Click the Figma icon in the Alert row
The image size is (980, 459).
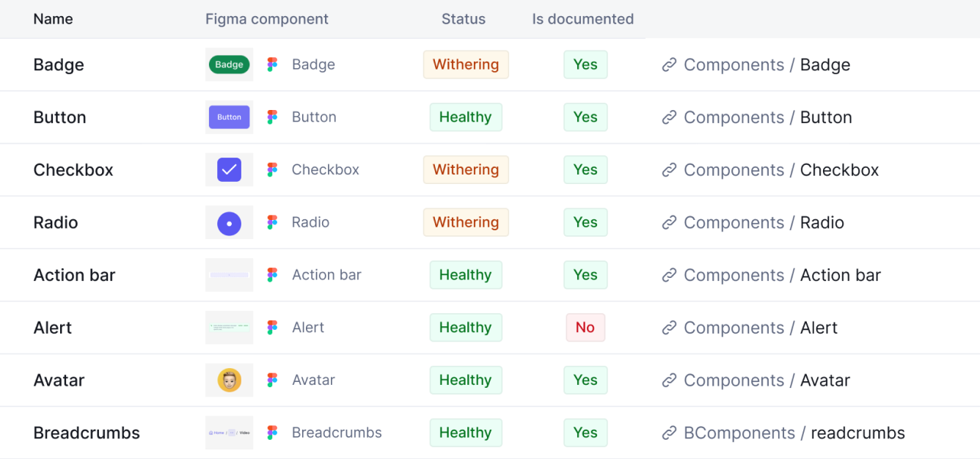click(271, 327)
